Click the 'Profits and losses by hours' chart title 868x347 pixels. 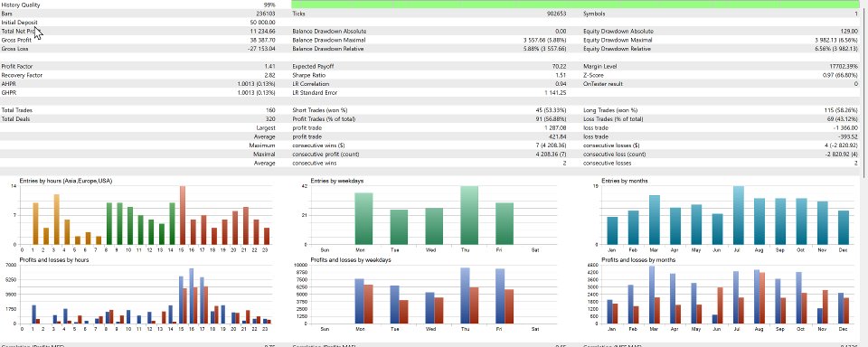(53, 259)
